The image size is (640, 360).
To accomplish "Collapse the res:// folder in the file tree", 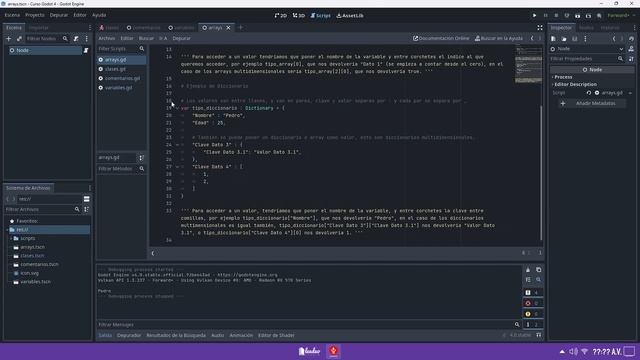I will click(x=7, y=230).
